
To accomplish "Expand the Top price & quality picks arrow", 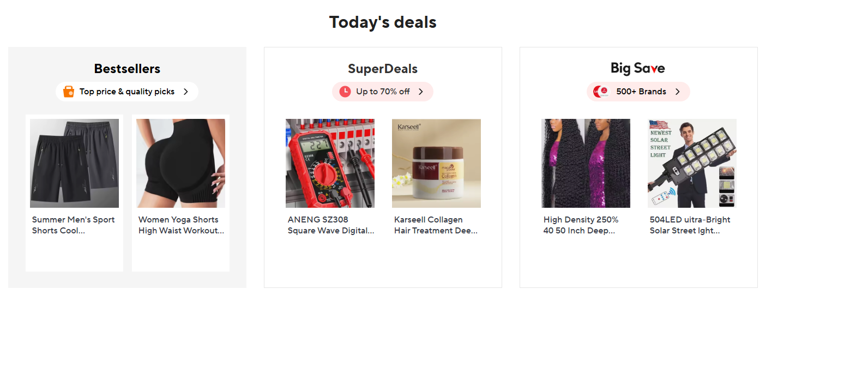I will point(186,92).
